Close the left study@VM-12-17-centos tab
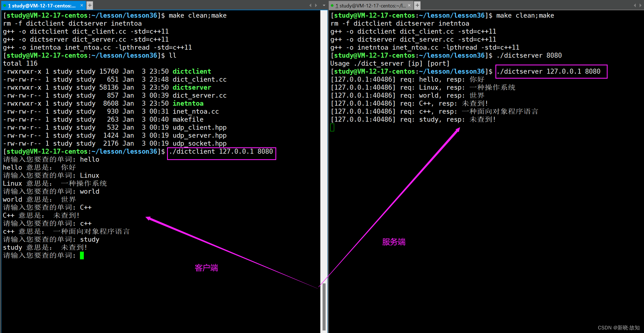The width and height of the screenshot is (644, 333). pos(82,5)
